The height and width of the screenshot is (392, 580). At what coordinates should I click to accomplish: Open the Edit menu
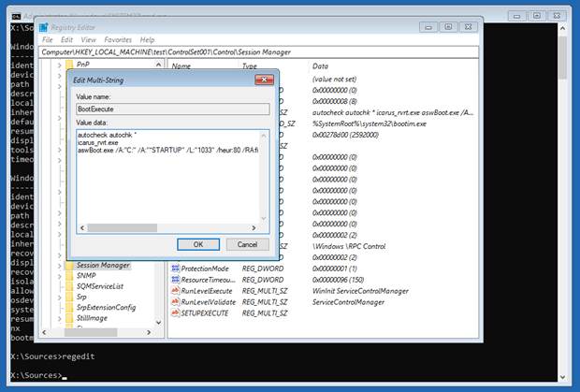[67, 40]
